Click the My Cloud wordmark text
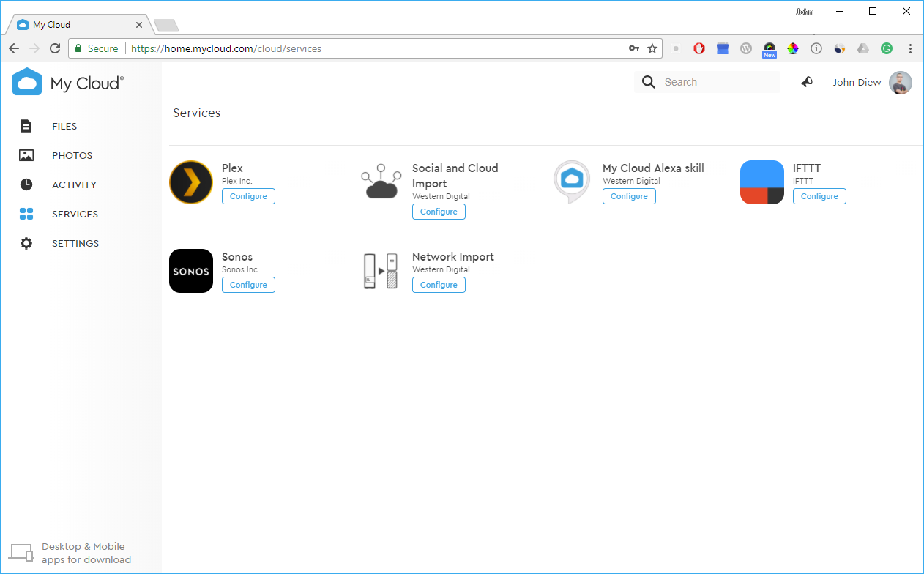This screenshot has width=924, height=574. coord(86,83)
